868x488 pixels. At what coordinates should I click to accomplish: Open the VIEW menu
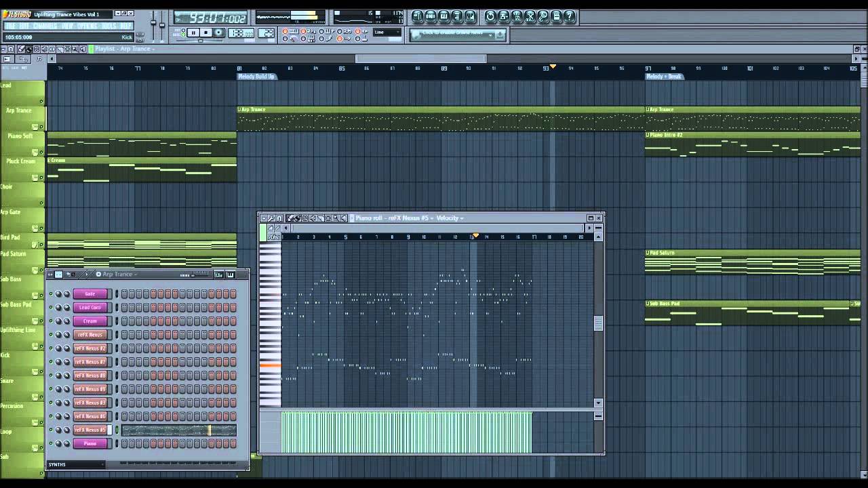pyautogui.click(x=67, y=26)
